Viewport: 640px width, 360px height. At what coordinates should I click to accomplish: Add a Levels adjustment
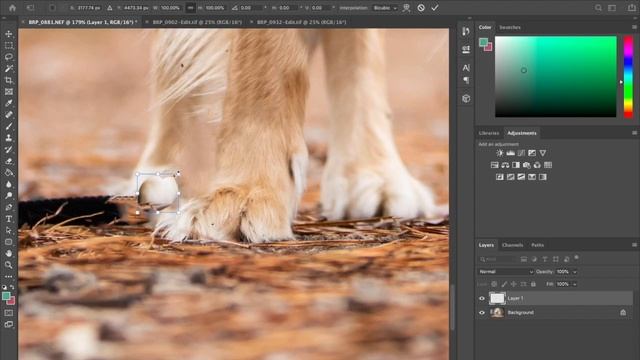coord(511,153)
